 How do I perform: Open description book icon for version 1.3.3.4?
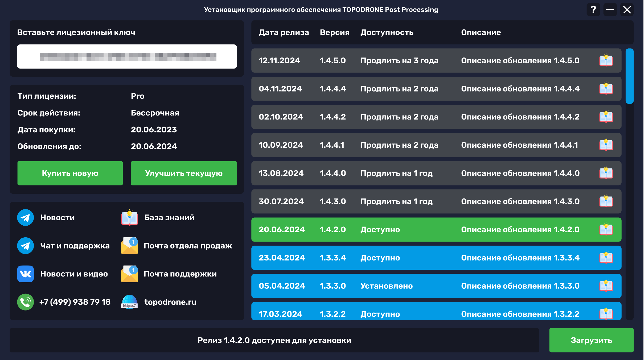(x=606, y=258)
